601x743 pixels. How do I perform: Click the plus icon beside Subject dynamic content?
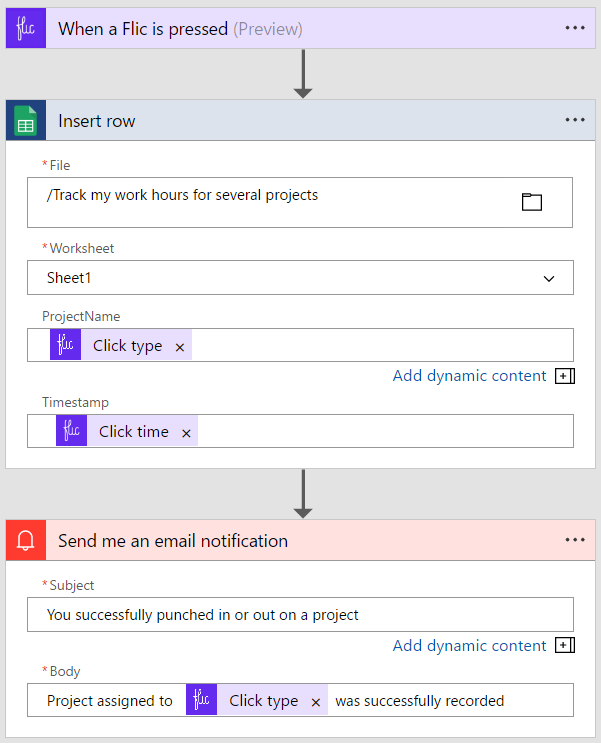(x=564, y=646)
